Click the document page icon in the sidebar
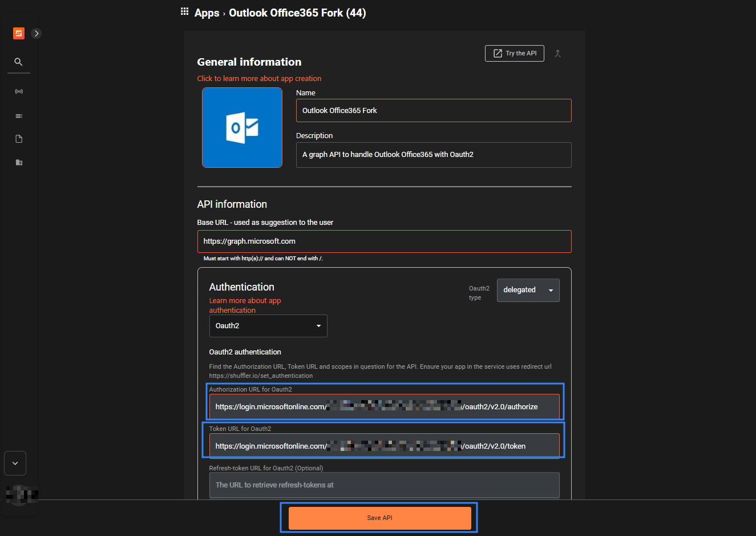 pyautogui.click(x=18, y=138)
